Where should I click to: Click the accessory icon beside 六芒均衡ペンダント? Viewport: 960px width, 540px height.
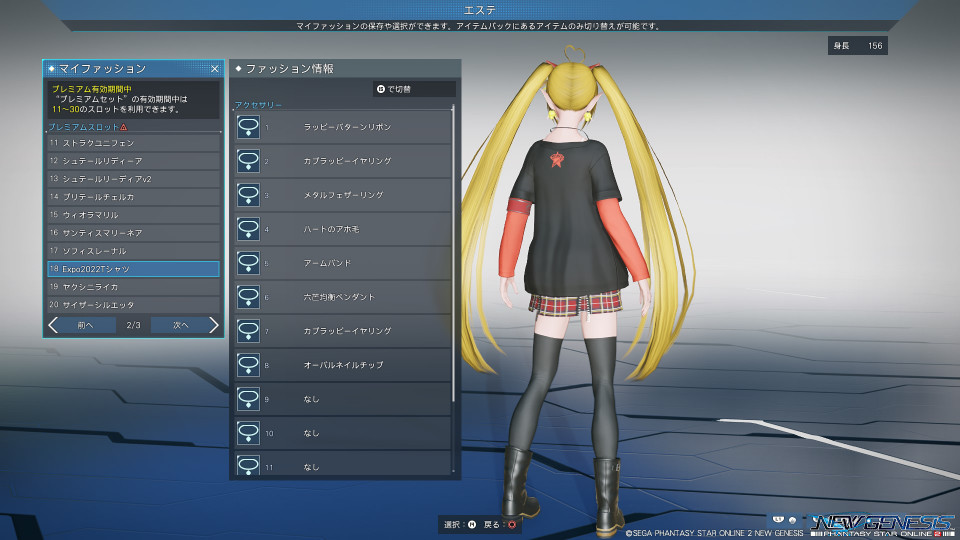pos(248,297)
